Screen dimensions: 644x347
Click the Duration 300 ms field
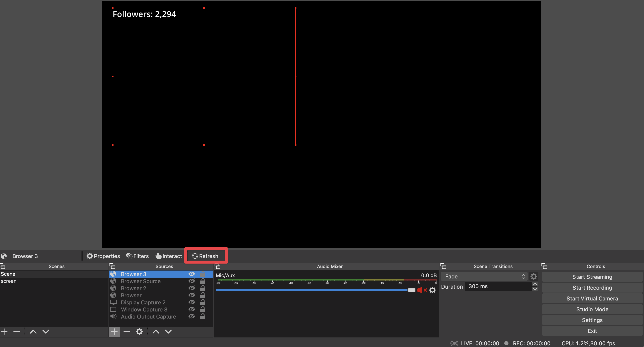(499, 287)
